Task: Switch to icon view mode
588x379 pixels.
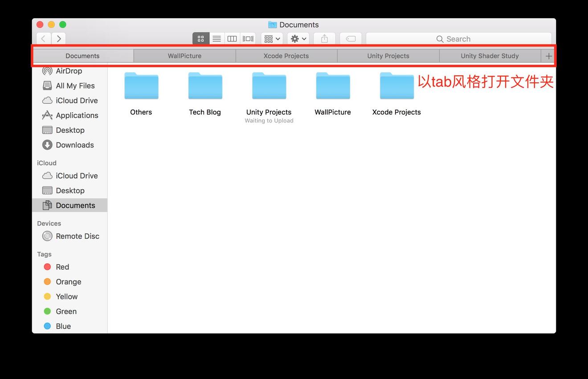Action: (x=200, y=38)
